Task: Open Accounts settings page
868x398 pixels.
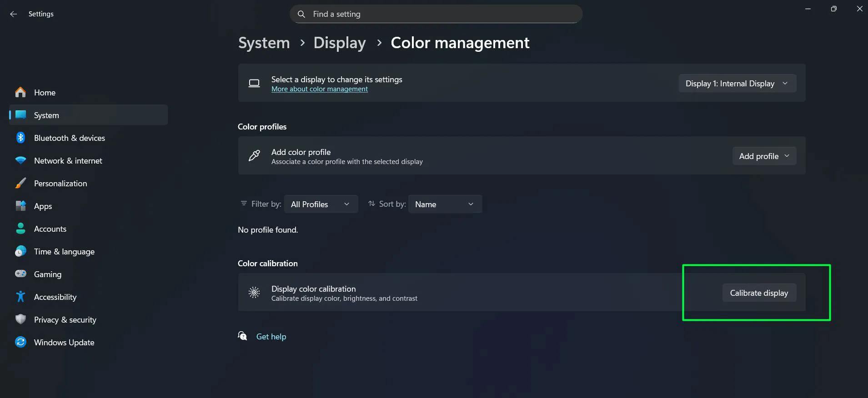Action: click(88, 229)
